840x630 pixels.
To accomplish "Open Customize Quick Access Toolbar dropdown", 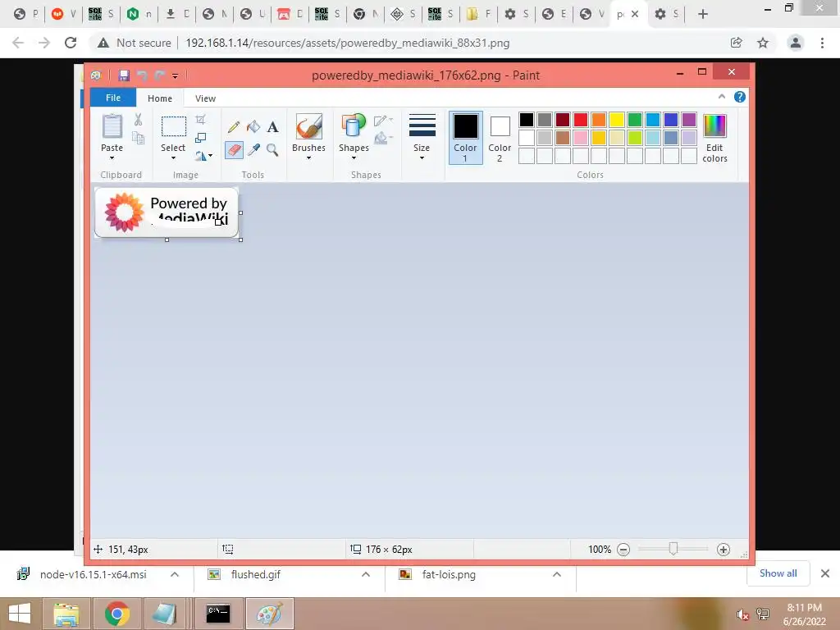I will coord(175,76).
